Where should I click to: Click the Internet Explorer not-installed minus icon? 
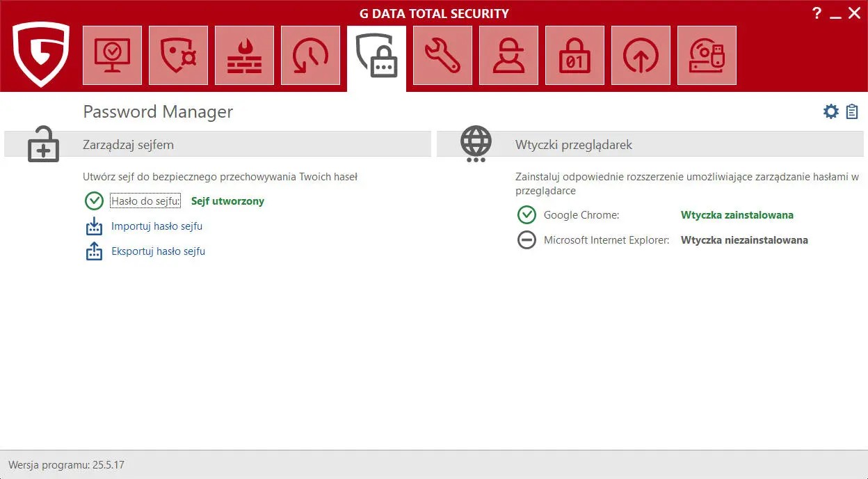[527, 240]
